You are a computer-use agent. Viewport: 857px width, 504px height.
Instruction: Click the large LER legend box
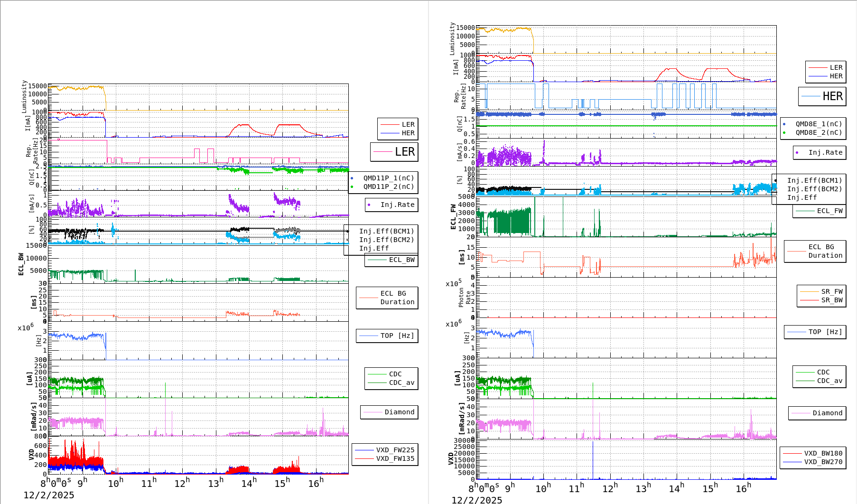(394, 152)
